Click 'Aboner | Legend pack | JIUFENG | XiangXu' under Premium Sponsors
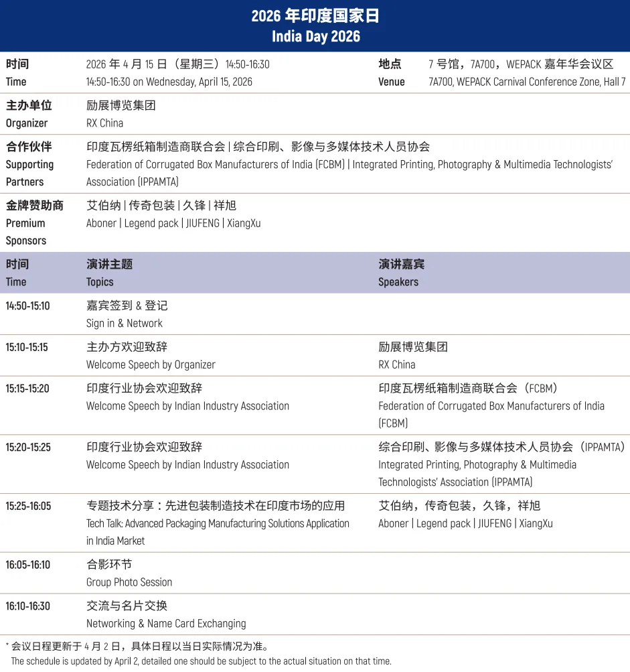 [173, 223]
